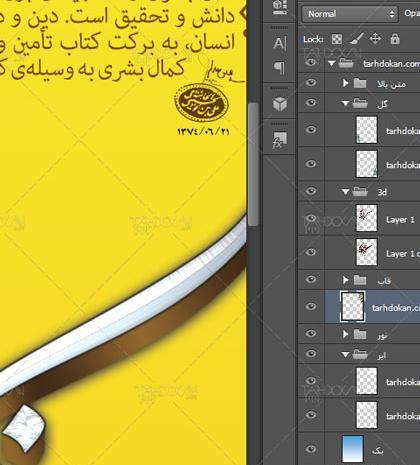The image size is (420, 465).
Task: Toggle visibility of the ابر group
Action: click(x=311, y=354)
